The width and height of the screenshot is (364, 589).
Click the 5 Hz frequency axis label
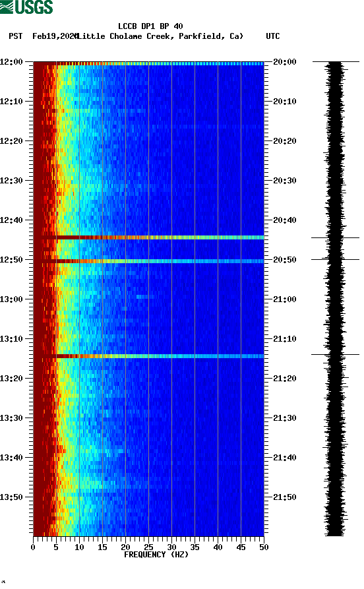[x=56, y=547]
